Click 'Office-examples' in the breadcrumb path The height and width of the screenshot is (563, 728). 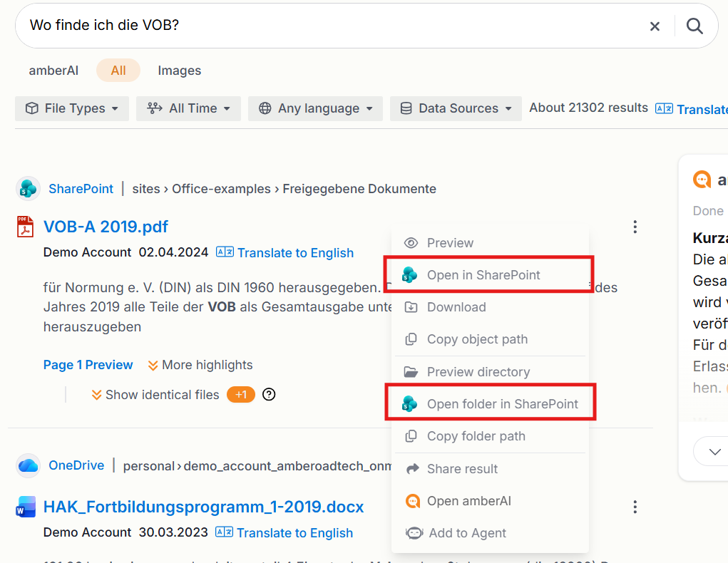[221, 189]
